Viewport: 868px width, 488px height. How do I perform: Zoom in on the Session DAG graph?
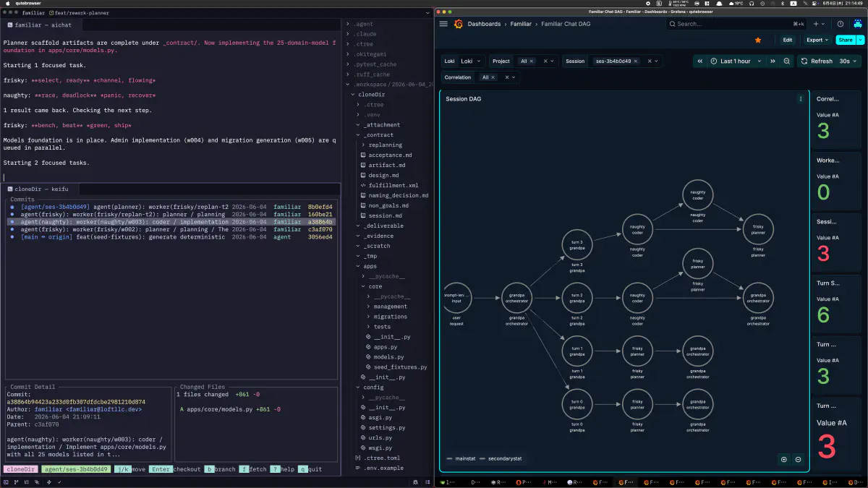pyautogui.click(x=783, y=459)
